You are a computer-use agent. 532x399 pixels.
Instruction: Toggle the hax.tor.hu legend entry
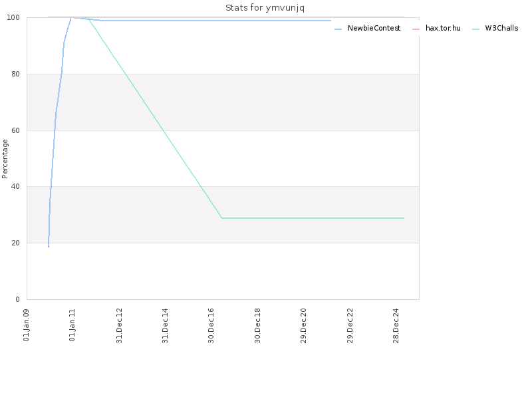pyautogui.click(x=442, y=29)
